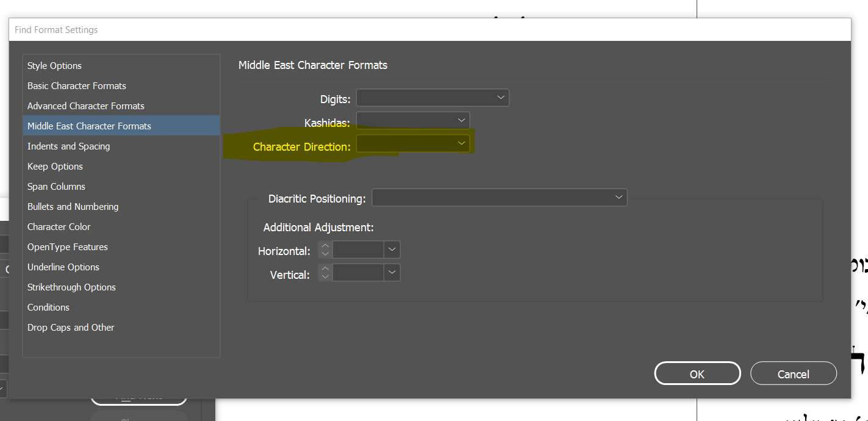Open Bullets and Numbering category

[x=73, y=207]
